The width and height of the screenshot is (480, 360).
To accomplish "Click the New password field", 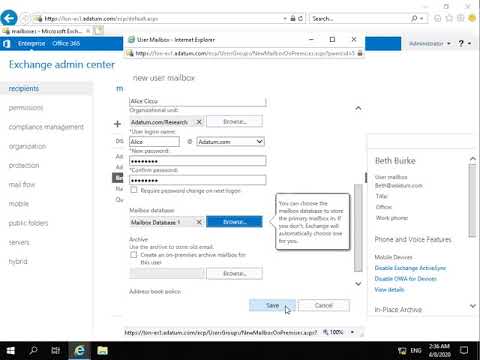I will click(198, 161).
